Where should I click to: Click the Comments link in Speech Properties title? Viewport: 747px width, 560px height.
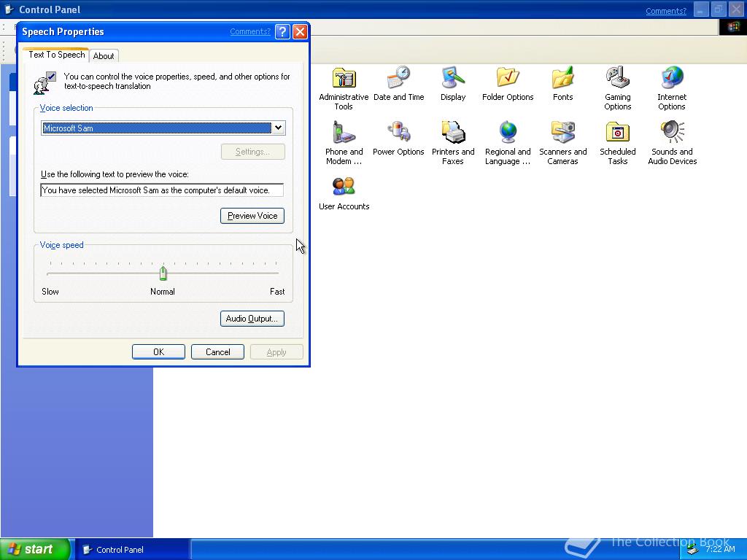point(250,31)
